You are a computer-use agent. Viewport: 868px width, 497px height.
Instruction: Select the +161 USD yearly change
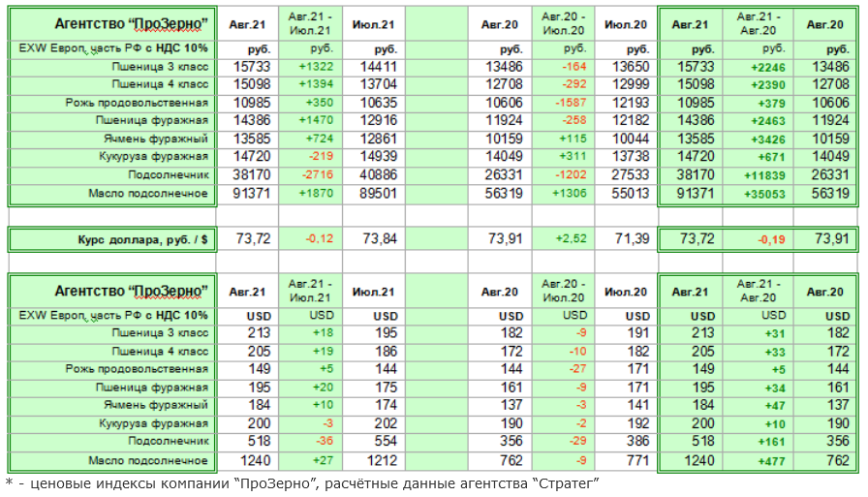(x=772, y=442)
